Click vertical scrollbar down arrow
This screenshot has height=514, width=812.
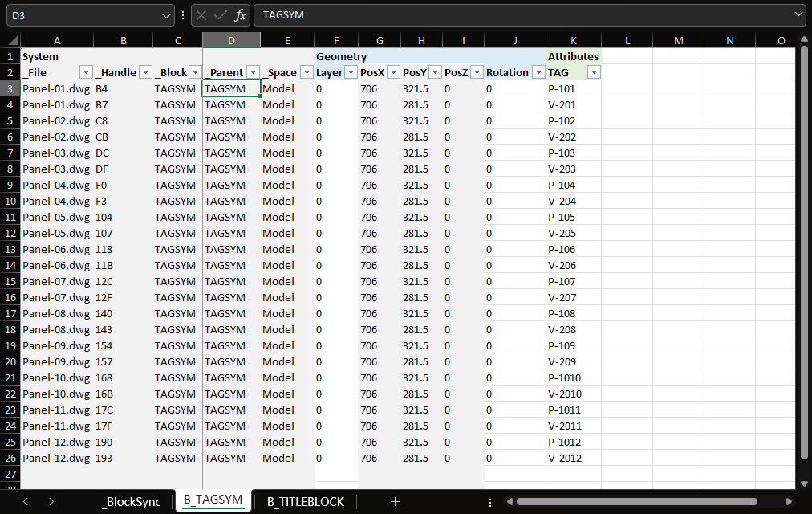point(804,484)
